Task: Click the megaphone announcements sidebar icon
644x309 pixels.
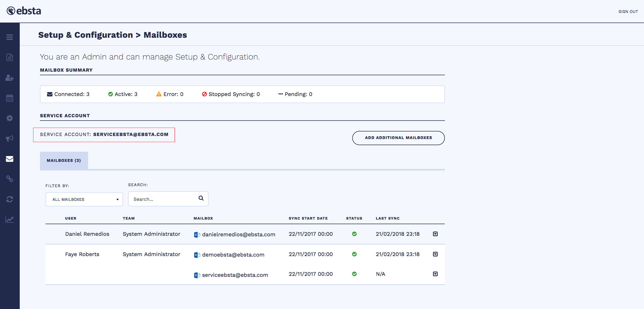Action: (10, 139)
